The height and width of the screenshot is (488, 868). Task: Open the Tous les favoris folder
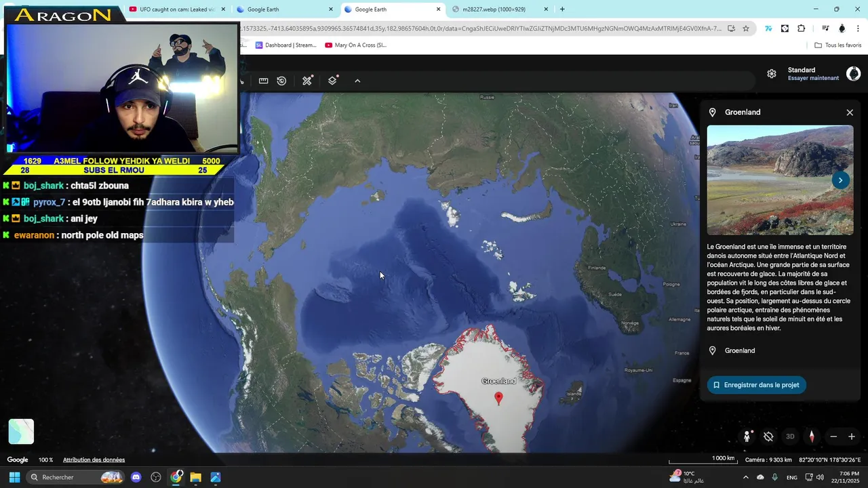click(x=837, y=45)
